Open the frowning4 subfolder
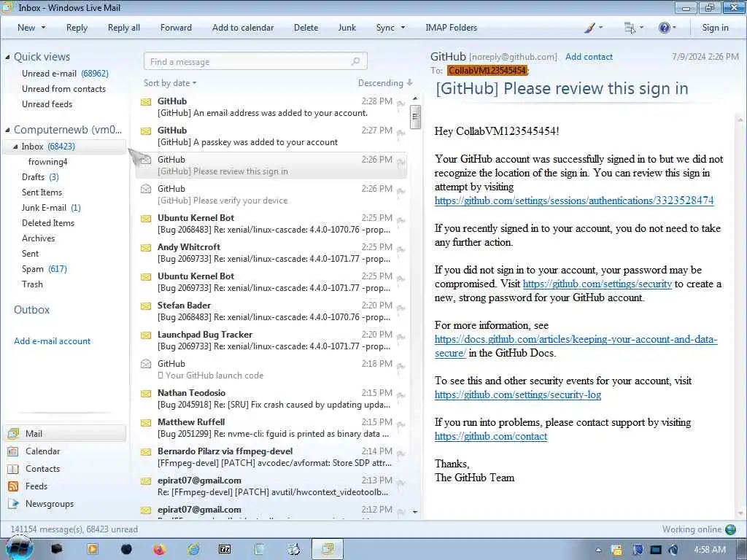This screenshot has width=747, height=560. coord(47,162)
